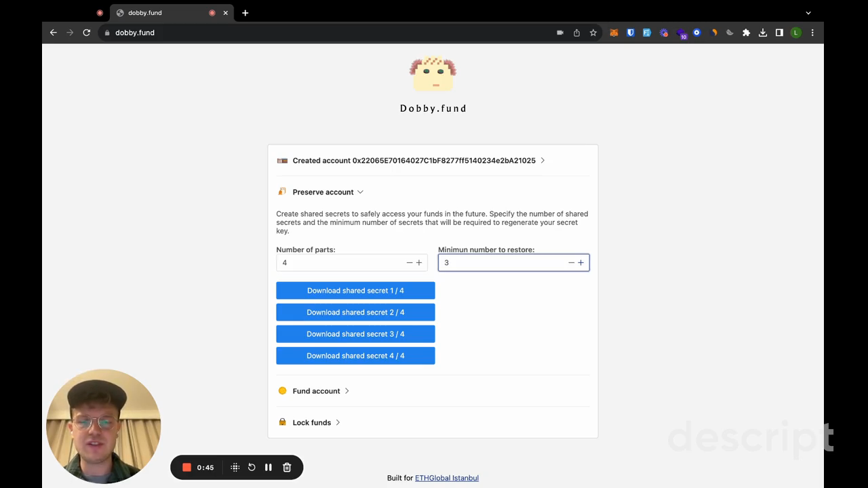Click the dobby.fund address bar

(325, 33)
